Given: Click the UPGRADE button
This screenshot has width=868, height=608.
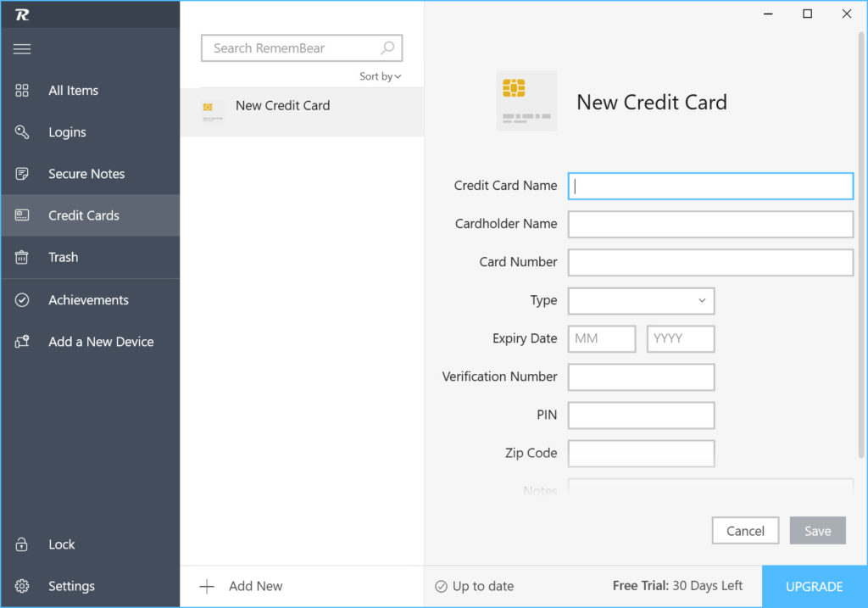Looking at the screenshot, I should [x=815, y=587].
